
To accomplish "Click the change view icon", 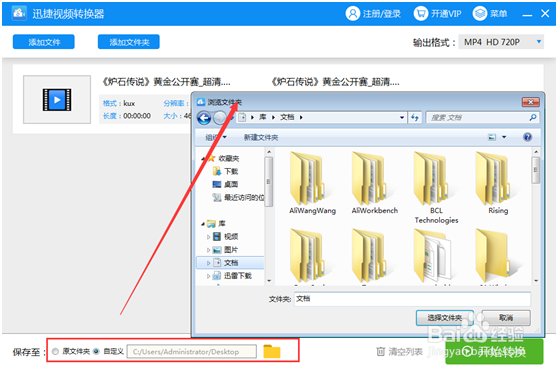I will 492,137.
